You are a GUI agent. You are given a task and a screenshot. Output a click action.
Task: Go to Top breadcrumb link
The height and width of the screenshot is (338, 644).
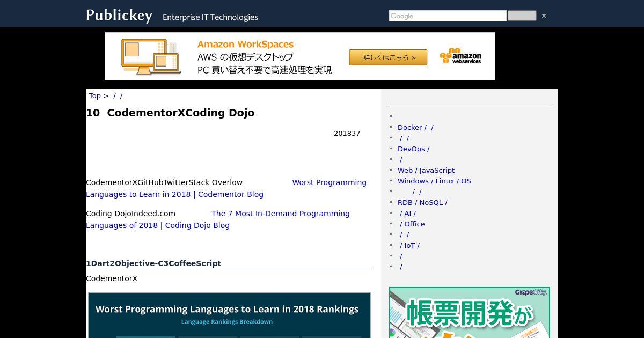pos(95,96)
